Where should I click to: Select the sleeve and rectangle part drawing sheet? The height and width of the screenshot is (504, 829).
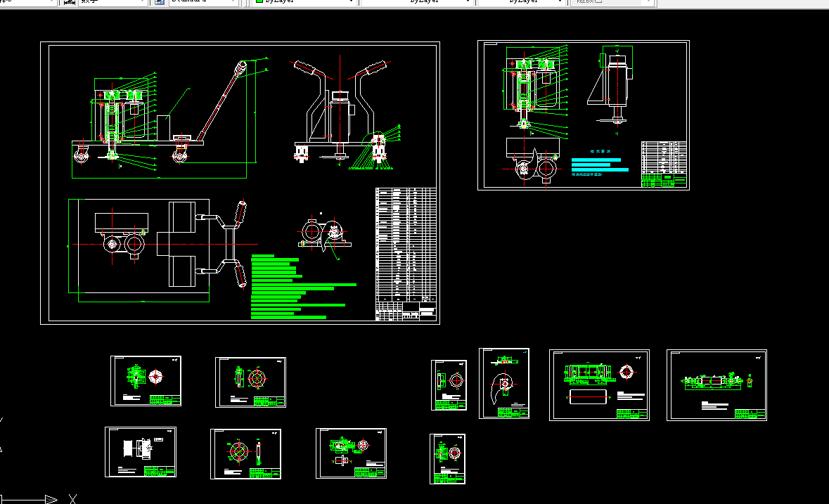599,385
